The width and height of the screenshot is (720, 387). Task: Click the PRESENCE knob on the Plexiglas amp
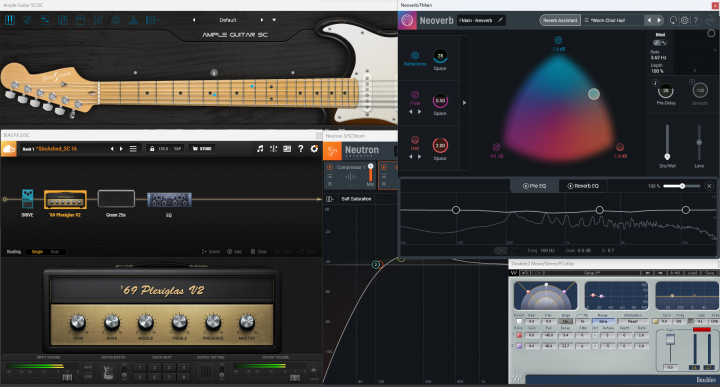(x=213, y=323)
